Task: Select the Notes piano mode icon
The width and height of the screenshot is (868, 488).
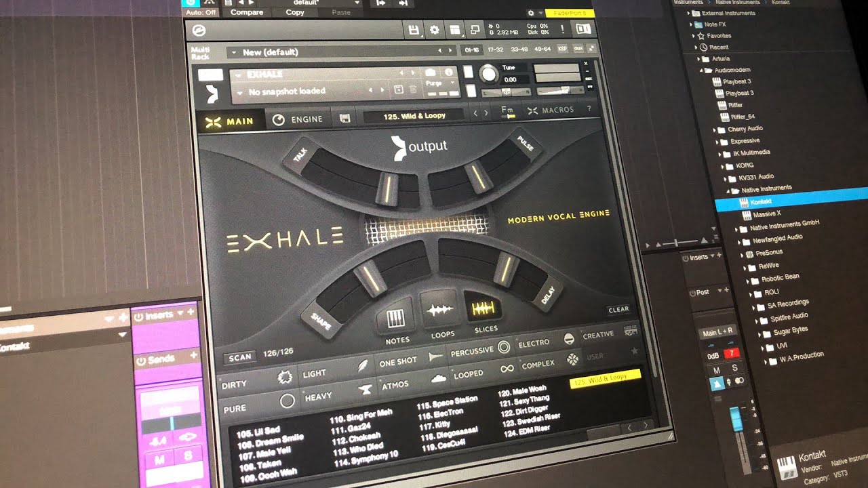Action: [395, 319]
